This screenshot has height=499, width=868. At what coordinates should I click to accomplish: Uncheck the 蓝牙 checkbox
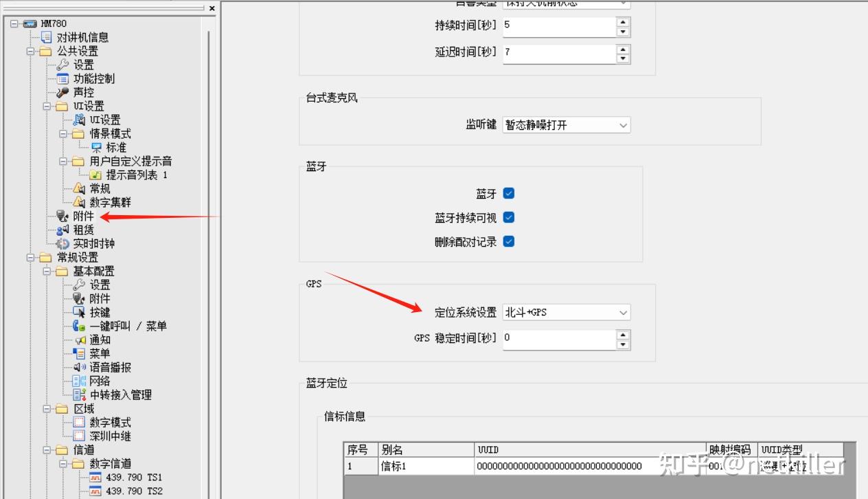[x=509, y=194]
